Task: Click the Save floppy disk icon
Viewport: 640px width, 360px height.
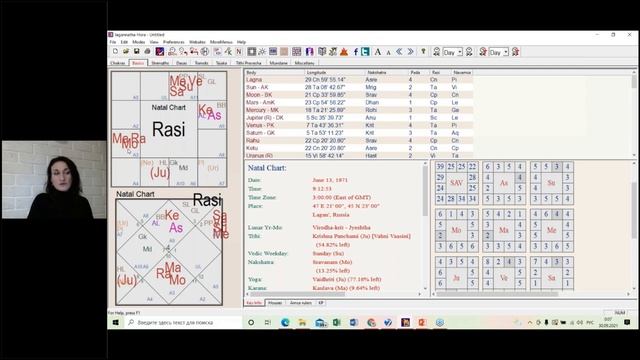Action: (136, 51)
